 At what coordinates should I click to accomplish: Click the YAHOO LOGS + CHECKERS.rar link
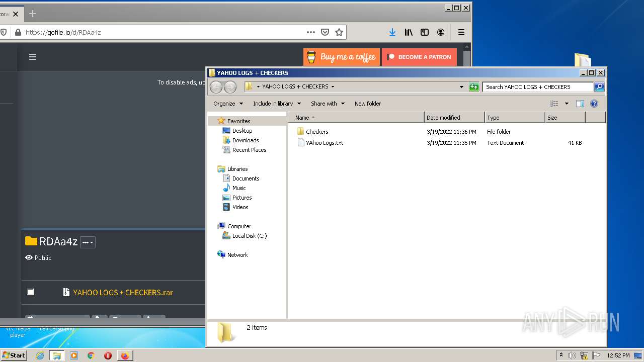pos(123,292)
